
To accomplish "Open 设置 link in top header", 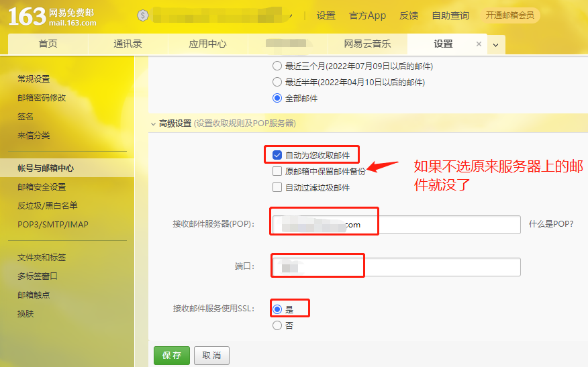I will [326, 15].
